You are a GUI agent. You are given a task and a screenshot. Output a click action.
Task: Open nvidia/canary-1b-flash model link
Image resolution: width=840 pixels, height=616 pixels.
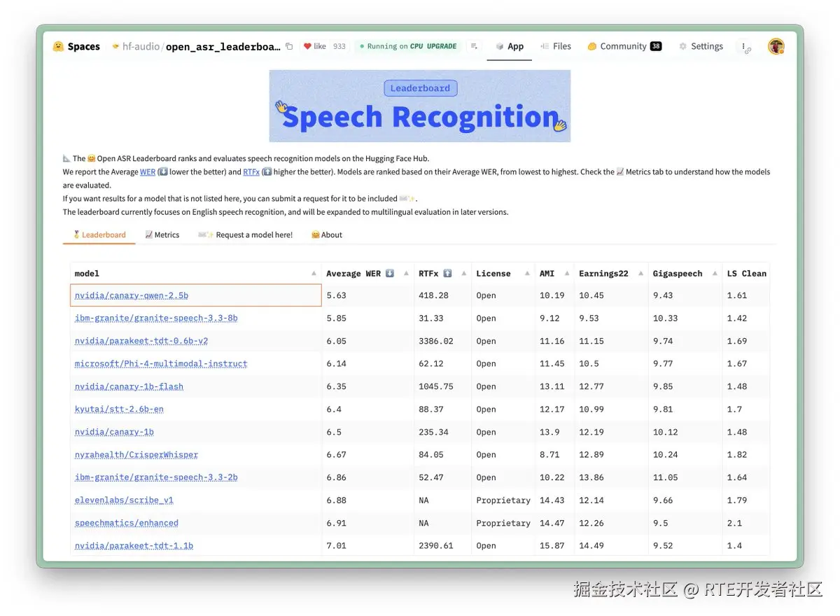click(129, 386)
